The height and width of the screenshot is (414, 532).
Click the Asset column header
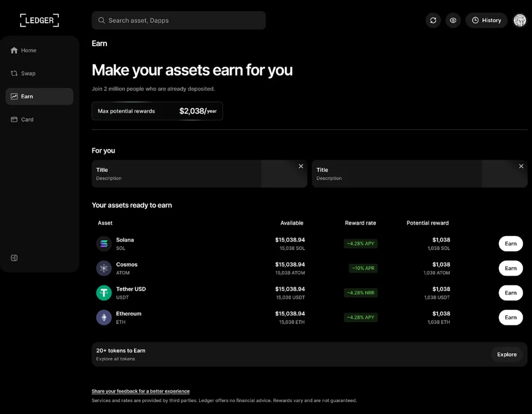(105, 223)
